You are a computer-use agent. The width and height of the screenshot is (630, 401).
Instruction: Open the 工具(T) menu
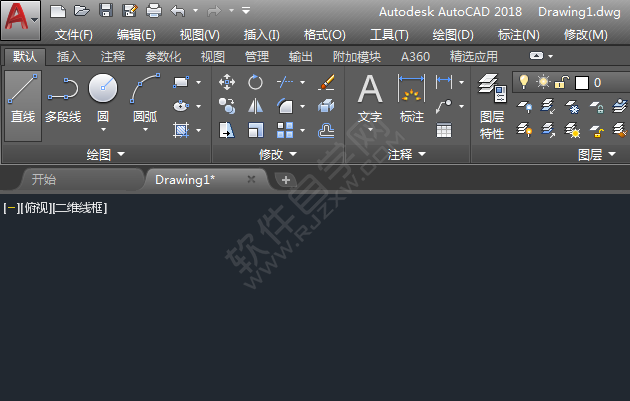click(389, 35)
